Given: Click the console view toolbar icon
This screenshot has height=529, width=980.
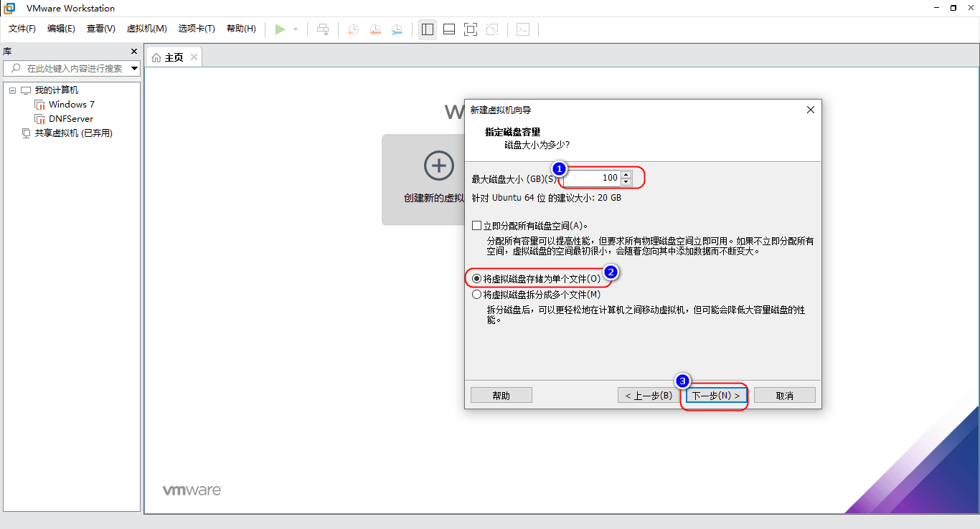Looking at the screenshot, I should pos(524,29).
